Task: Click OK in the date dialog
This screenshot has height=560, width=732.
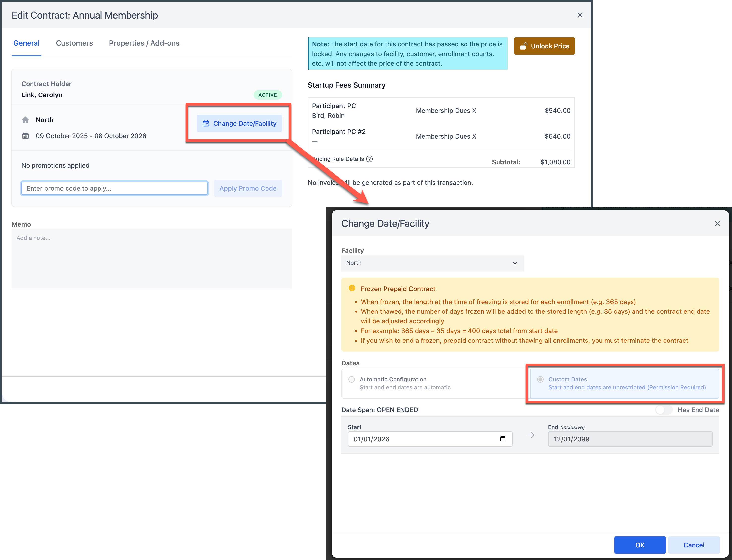Action: pyautogui.click(x=639, y=545)
